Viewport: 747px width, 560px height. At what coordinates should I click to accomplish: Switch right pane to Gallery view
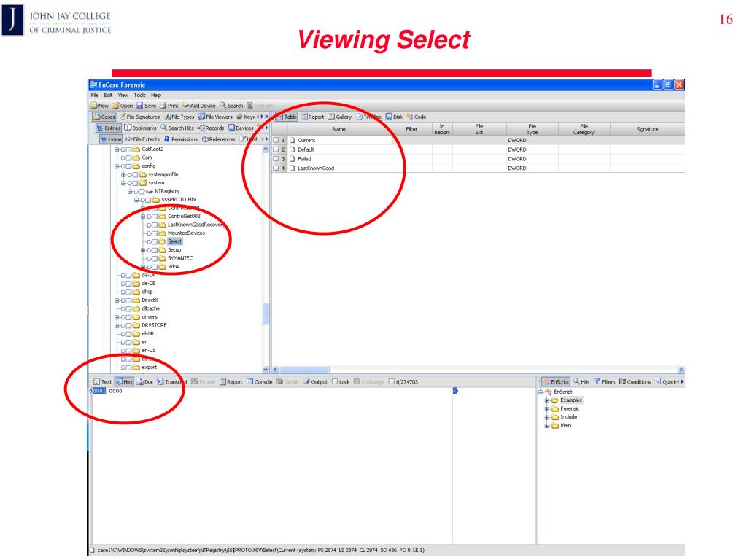340,117
